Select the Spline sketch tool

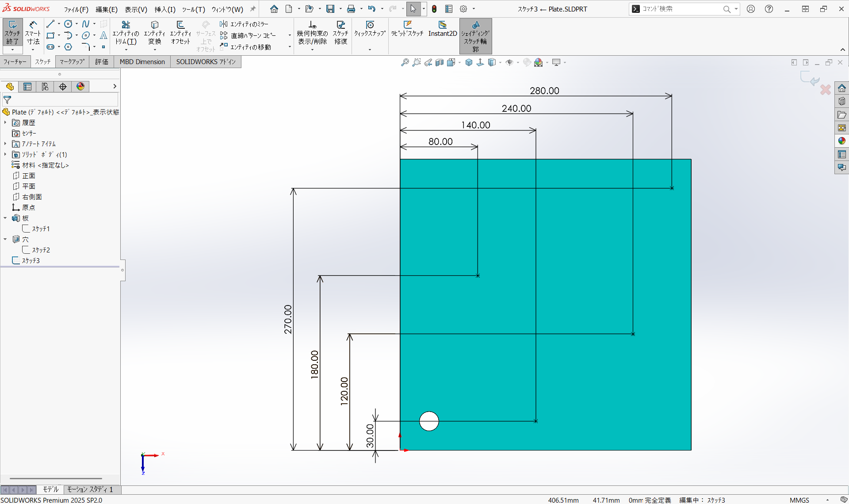pos(86,24)
